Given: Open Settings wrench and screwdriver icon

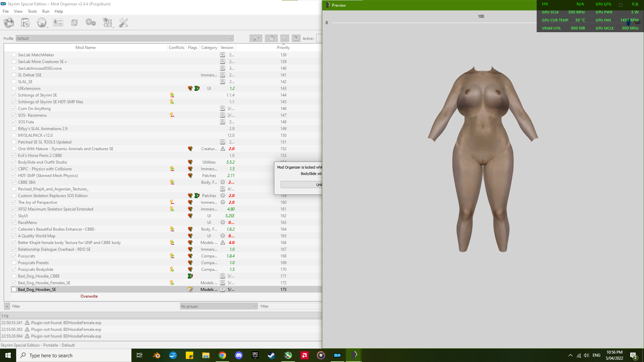Looking at the screenshot, I should click(x=124, y=22).
